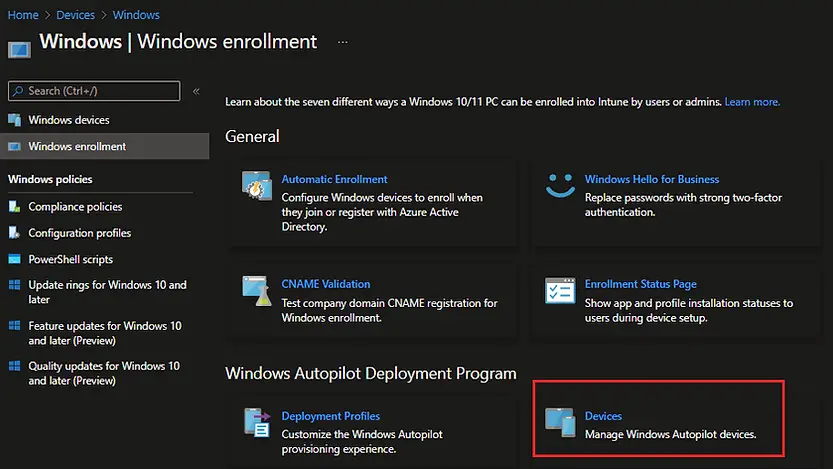Open Autopilot Devices link
Screen dimensions: 833x469
coord(603,416)
